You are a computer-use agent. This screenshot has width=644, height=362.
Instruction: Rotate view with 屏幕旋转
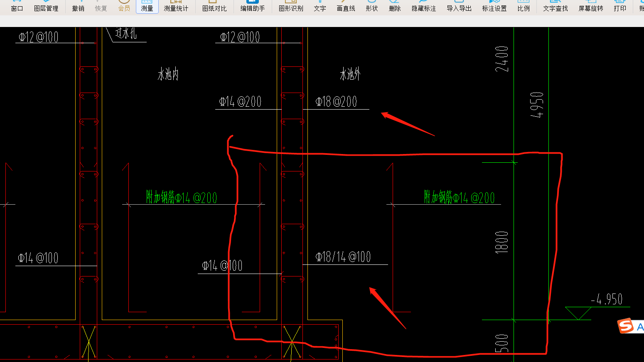(591, 6)
